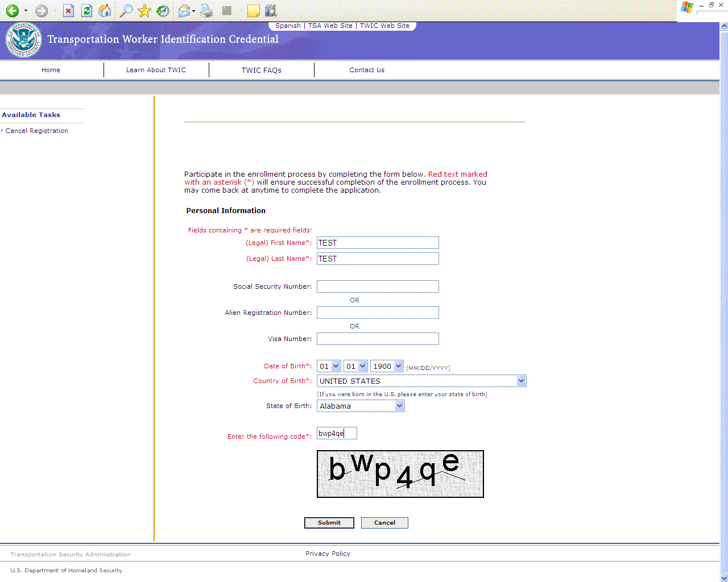Open the Research books icon

click(x=271, y=11)
